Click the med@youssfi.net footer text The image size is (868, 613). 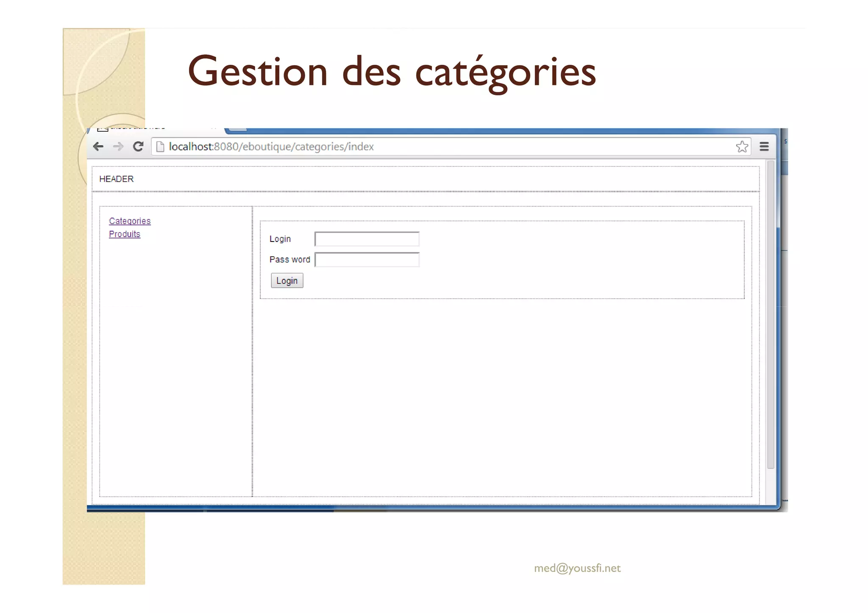point(577,568)
